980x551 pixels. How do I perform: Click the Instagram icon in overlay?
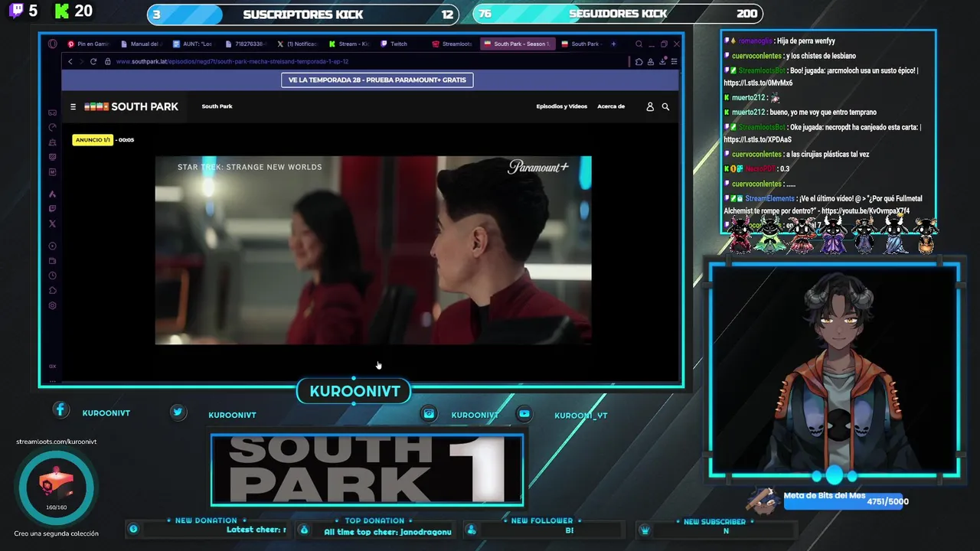pos(429,413)
